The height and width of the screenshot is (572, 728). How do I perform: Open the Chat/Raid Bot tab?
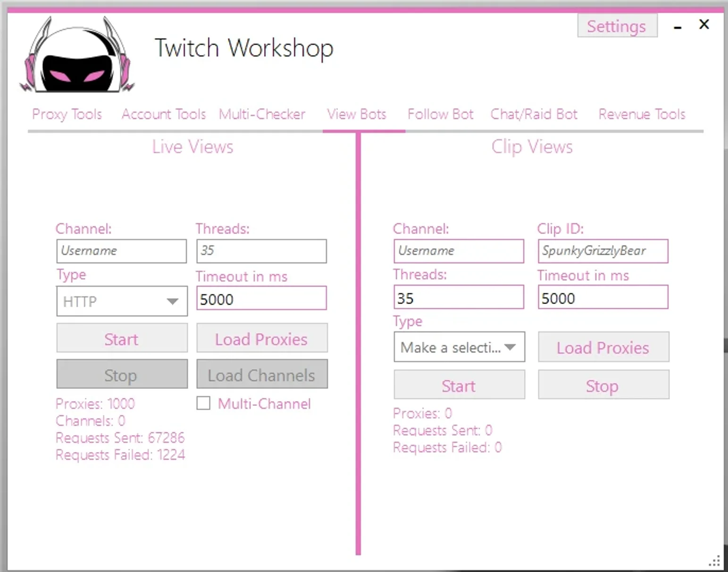(534, 114)
